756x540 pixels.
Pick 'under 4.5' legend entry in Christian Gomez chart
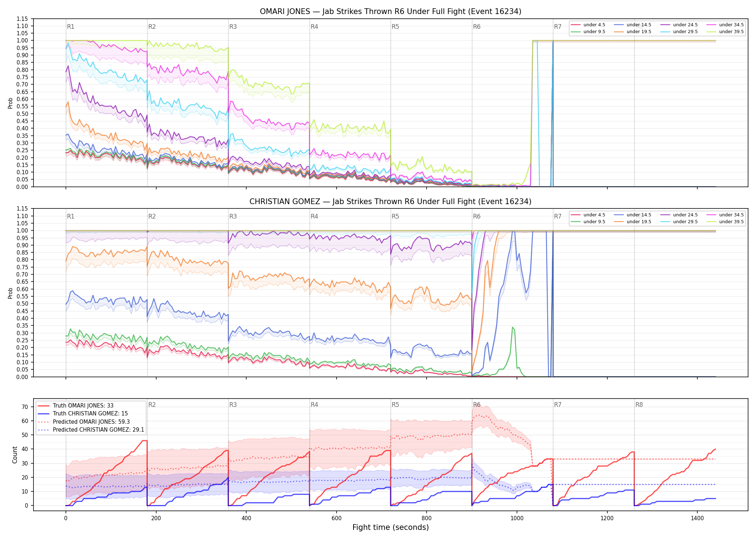(x=588, y=215)
